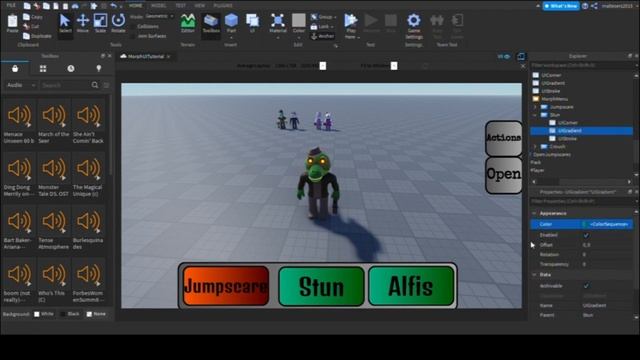Select the Select tool in ribbon
Viewport: 640px width, 360px height.
(x=65, y=23)
